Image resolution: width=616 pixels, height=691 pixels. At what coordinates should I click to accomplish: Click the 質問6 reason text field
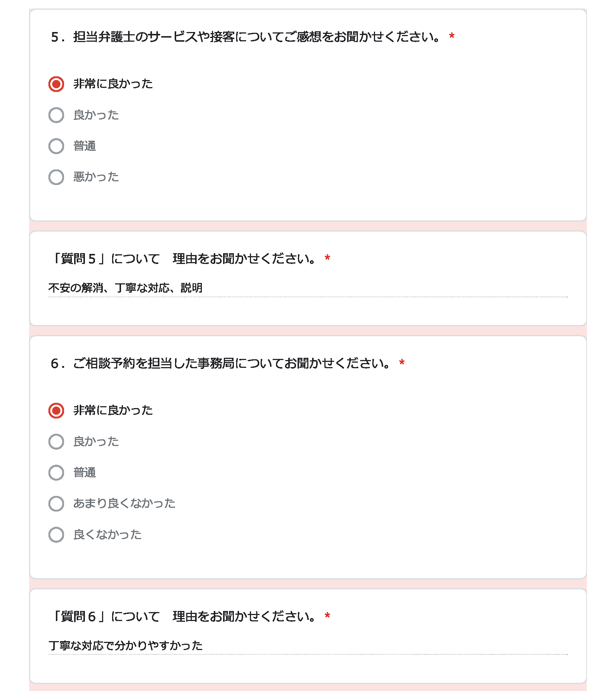coord(308,646)
